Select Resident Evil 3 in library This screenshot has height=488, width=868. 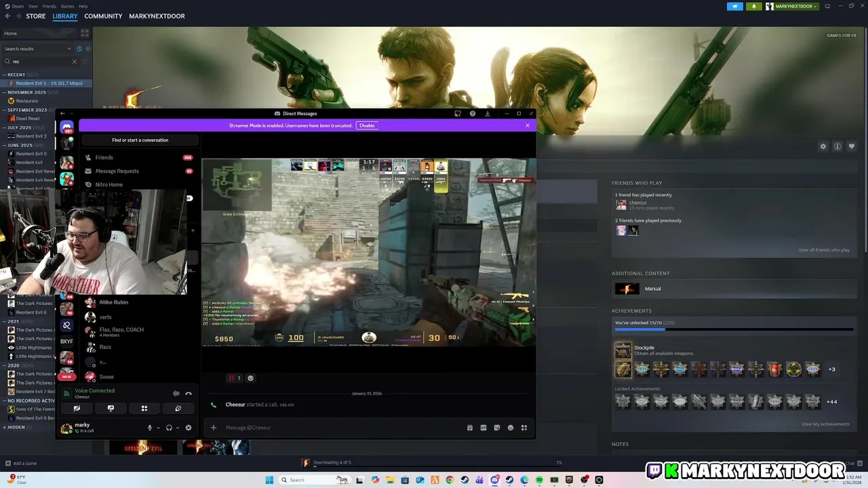[31, 136]
